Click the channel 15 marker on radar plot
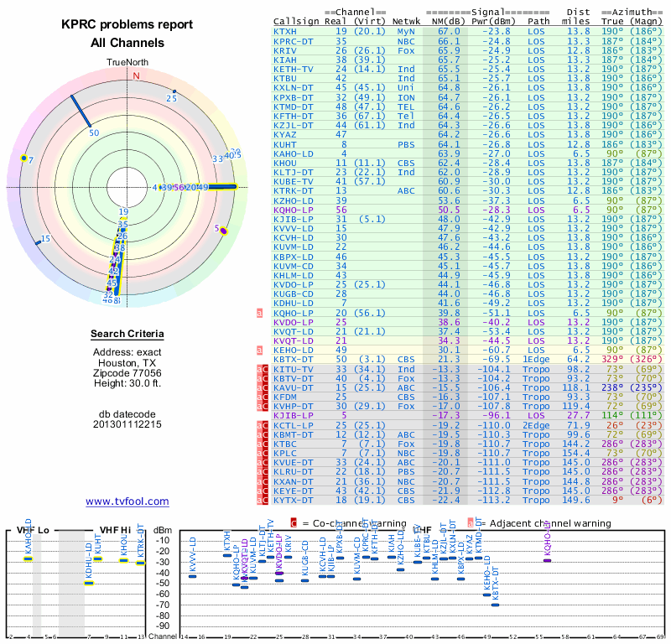The height and width of the screenshot is (644, 671). tap(38, 243)
